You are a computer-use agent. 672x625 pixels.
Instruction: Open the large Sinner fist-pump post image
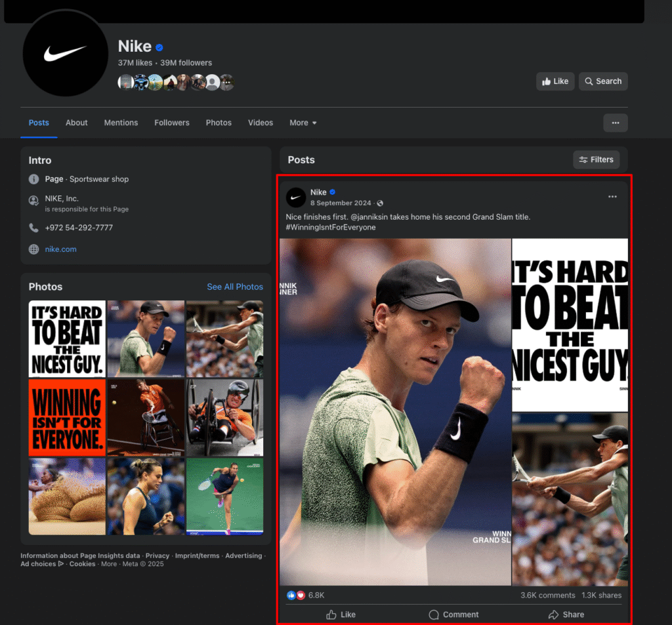pos(395,412)
